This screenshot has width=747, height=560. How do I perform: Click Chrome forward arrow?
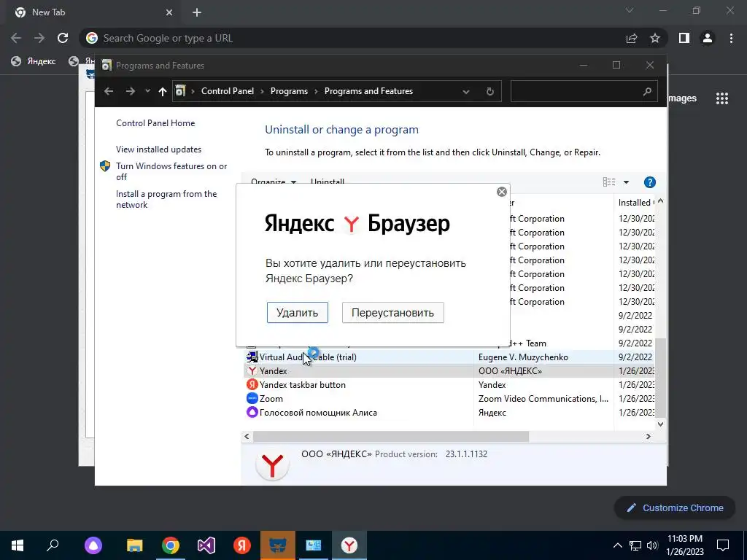[39, 38]
